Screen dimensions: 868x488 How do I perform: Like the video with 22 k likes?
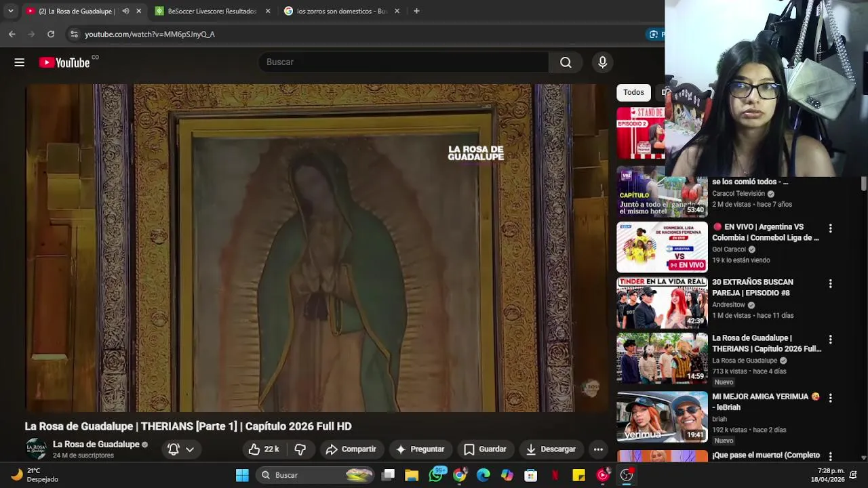pos(264,449)
